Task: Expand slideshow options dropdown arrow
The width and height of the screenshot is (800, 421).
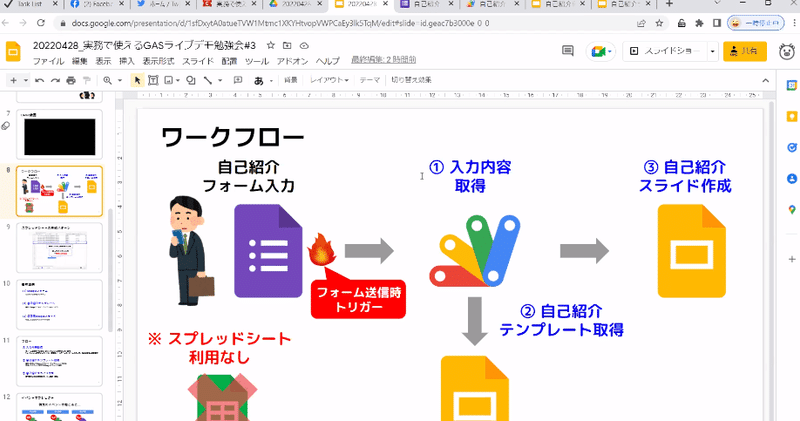Action: click(x=712, y=51)
